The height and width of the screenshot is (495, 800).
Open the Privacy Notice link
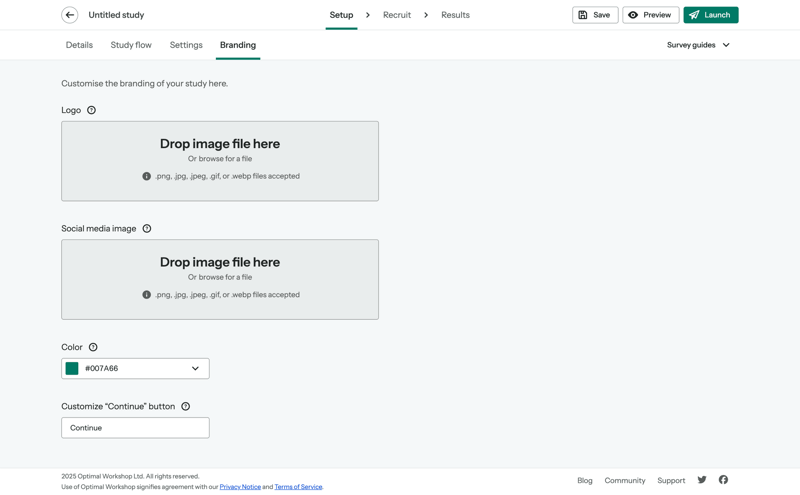pyautogui.click(x=240, y=487)
